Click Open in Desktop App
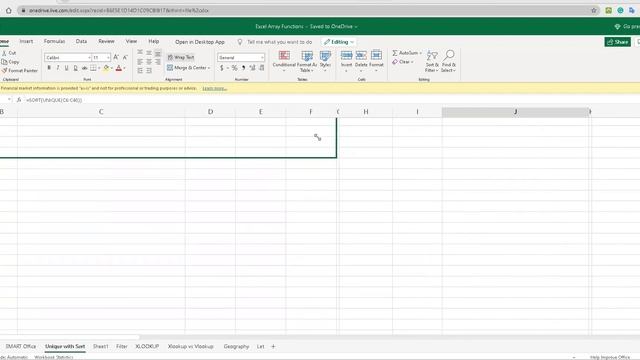 click(200, 42)
